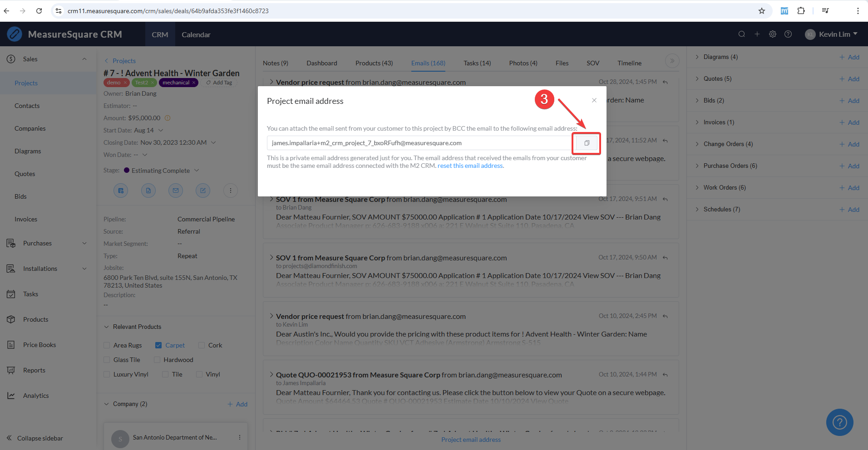Open the Start Date dropdown arrow
The width and height of the screenshot is (868, 450).
pyautogui.click(x=161, y=130)
